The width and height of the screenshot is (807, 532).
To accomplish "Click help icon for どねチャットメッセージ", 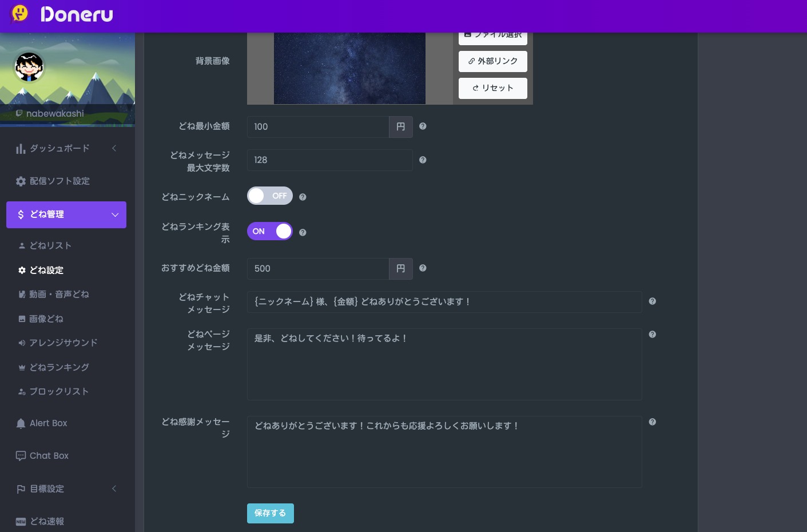I will [653, 301].
